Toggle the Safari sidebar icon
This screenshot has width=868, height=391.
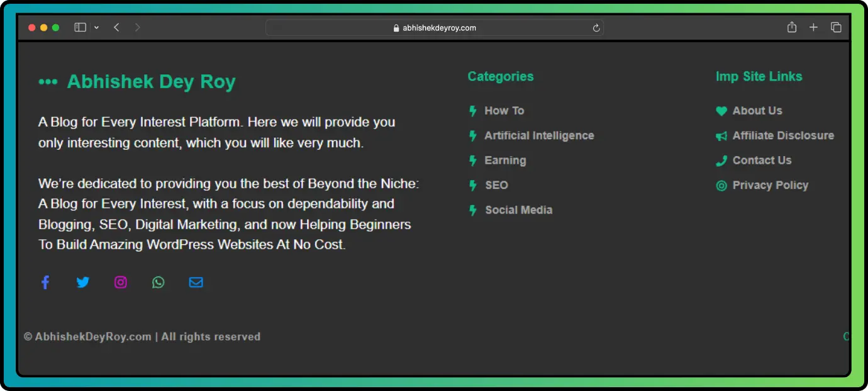click(80, 27)
